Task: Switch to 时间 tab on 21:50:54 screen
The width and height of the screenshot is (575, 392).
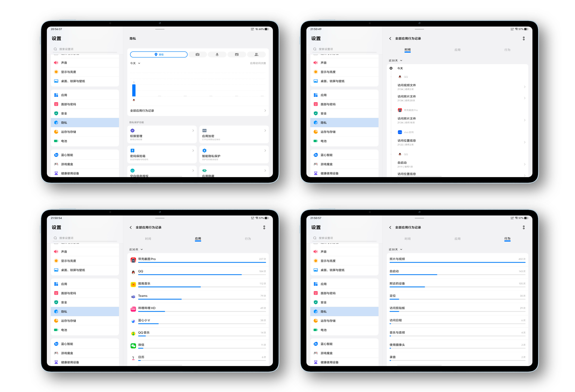Action: pos(148,239)
